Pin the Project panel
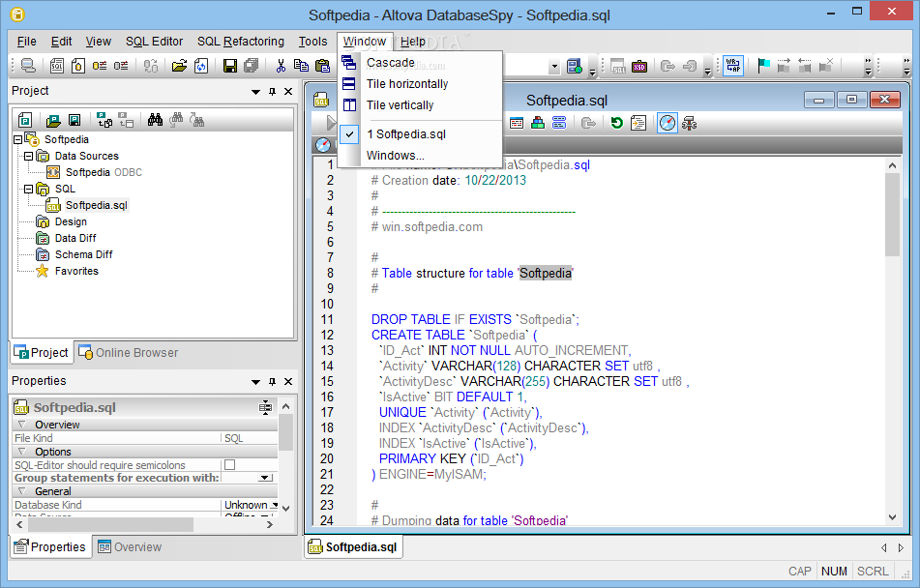The image size is (920, 588). coord(272,92)
